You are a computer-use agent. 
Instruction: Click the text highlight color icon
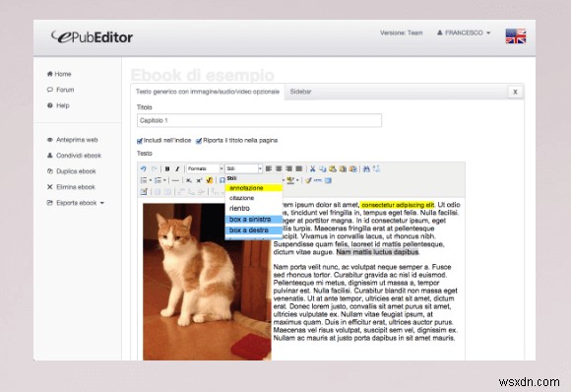289,180
